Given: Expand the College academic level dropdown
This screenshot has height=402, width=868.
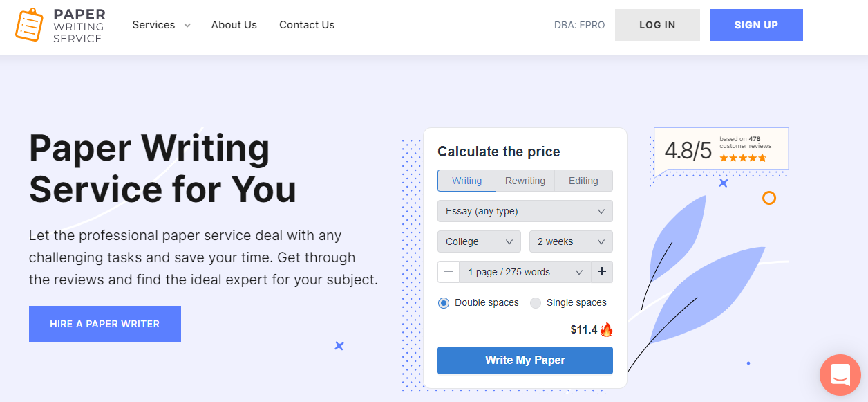Looking at the screenshot, I should click(x=479, y=241).
